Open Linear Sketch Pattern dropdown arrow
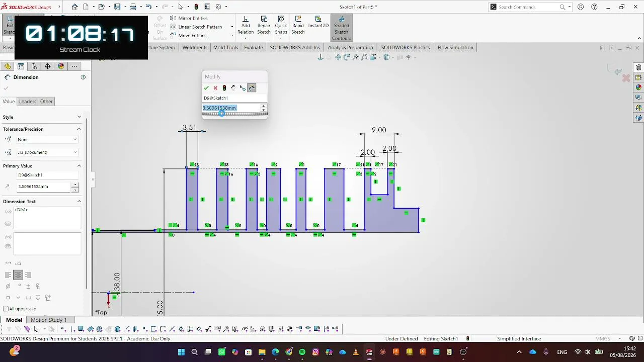This screenshot has height=362, width=644. [x=232, y=27]
